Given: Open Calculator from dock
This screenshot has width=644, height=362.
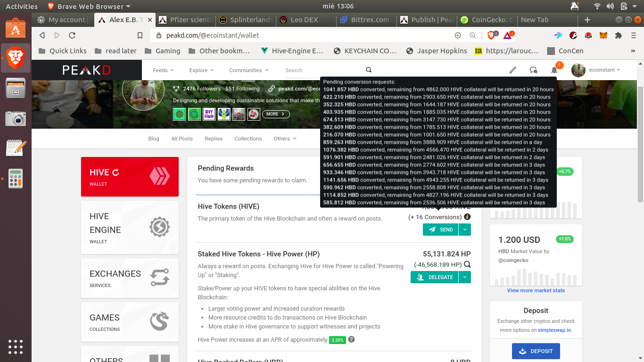Looking at the screenshot, I should [16, 179].
